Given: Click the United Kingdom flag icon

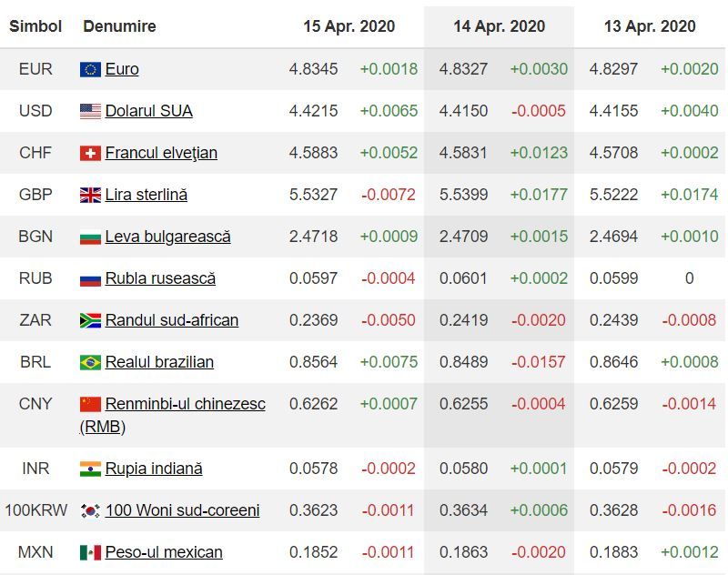Looking at the screenshot, I should (x=90, y=195).
